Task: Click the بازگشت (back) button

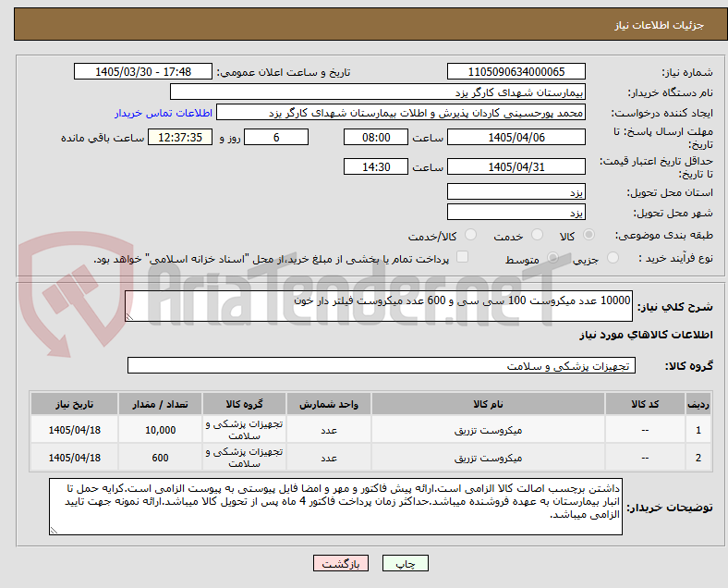Action: tap(340, 563)
